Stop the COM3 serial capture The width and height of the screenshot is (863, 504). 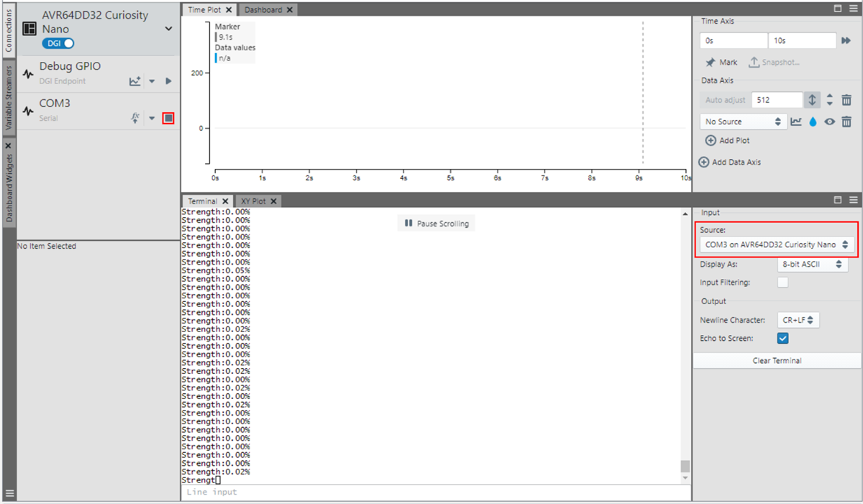coord(168,118)
